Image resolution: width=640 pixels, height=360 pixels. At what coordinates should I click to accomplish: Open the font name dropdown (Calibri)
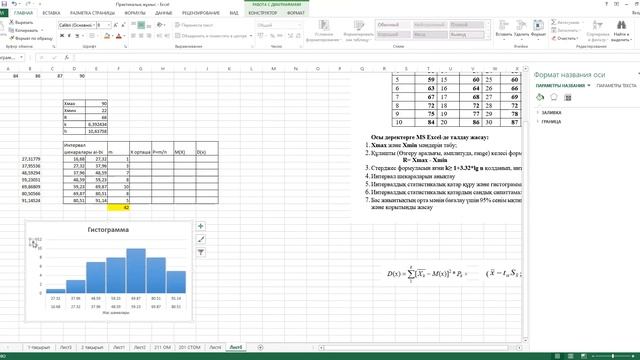pyautogui.click(x=94, y=25)
